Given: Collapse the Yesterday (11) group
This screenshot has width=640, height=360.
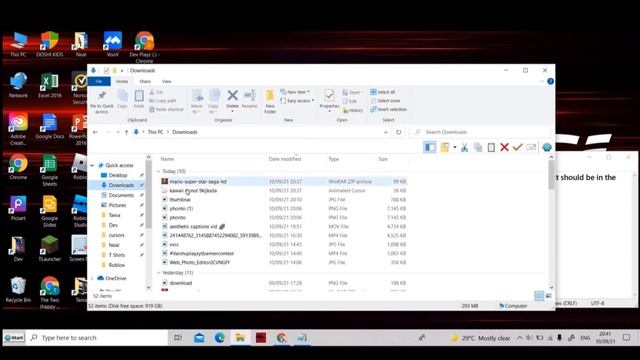Looking at the screenshot, I should click(159, 273).
